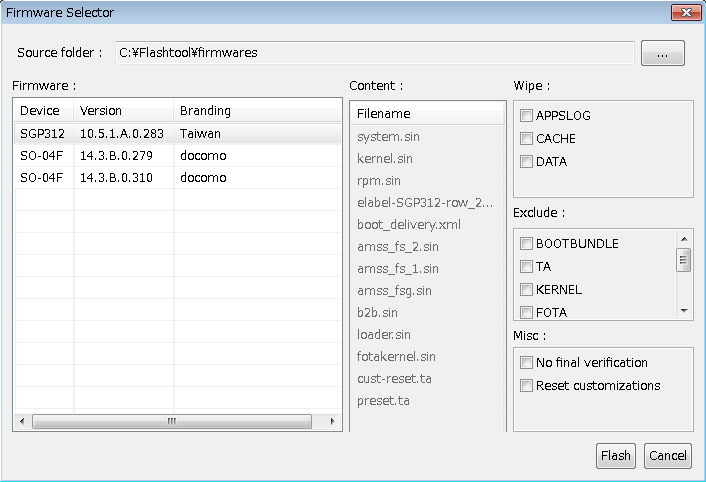
Task: Check the TA exclude option
Action: (526, 266)
